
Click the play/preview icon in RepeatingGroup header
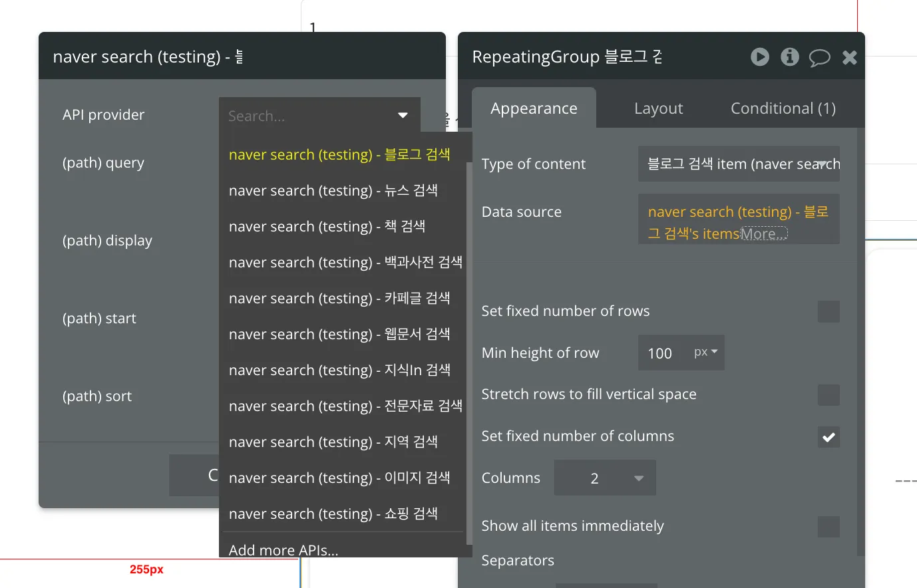(x=760, y=57)
